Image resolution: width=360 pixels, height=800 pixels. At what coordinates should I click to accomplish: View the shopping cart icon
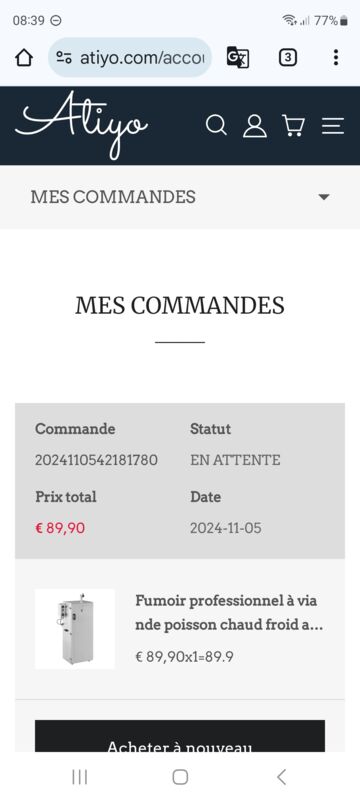pyautogui.click(x=293, y=126)
